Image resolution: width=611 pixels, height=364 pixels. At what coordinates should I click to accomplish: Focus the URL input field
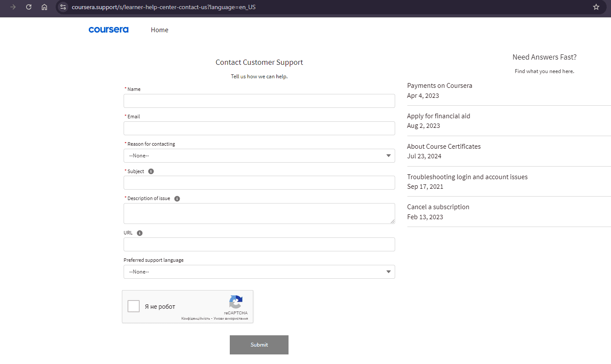click(x=259, y=244)
